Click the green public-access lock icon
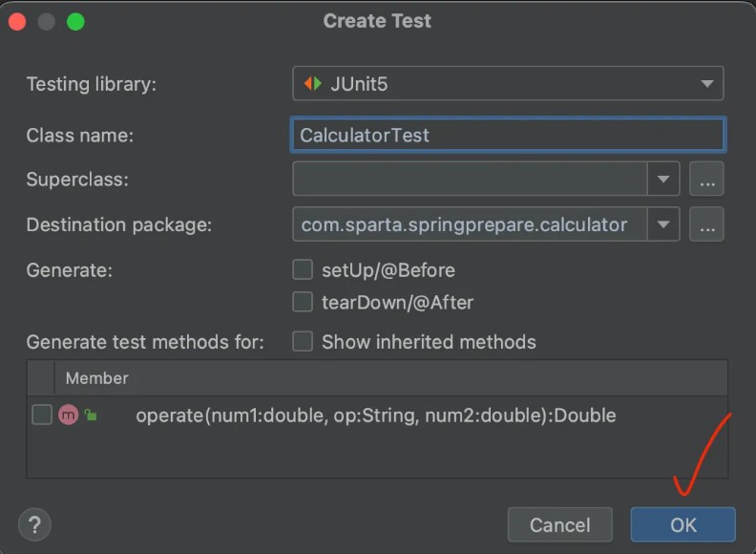 click(x=90, y=415)
